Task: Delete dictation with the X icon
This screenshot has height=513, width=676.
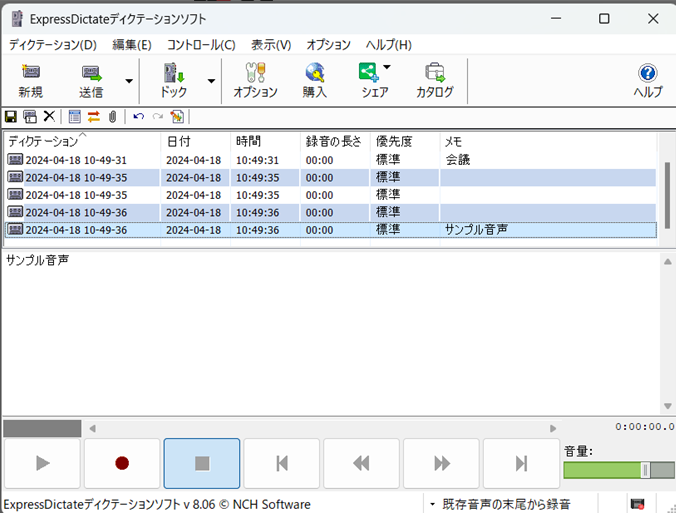Action: [49, 116]
